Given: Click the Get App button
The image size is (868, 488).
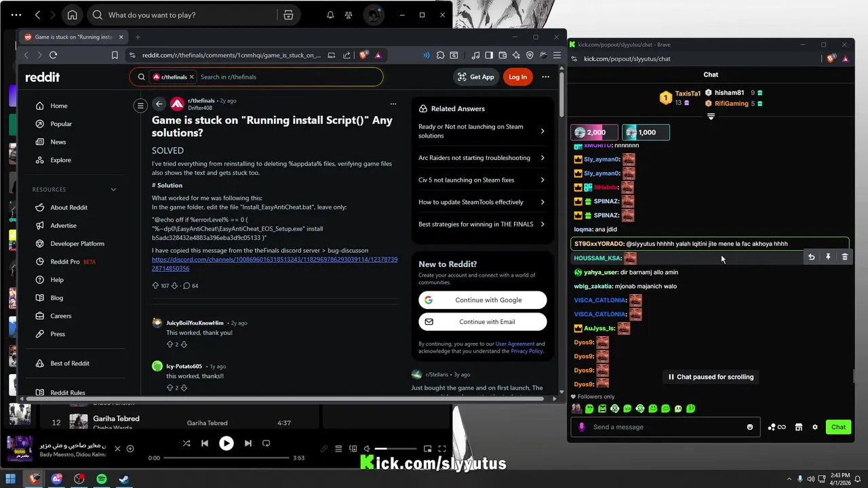Looking at the screenshot, I should [475, 77].
